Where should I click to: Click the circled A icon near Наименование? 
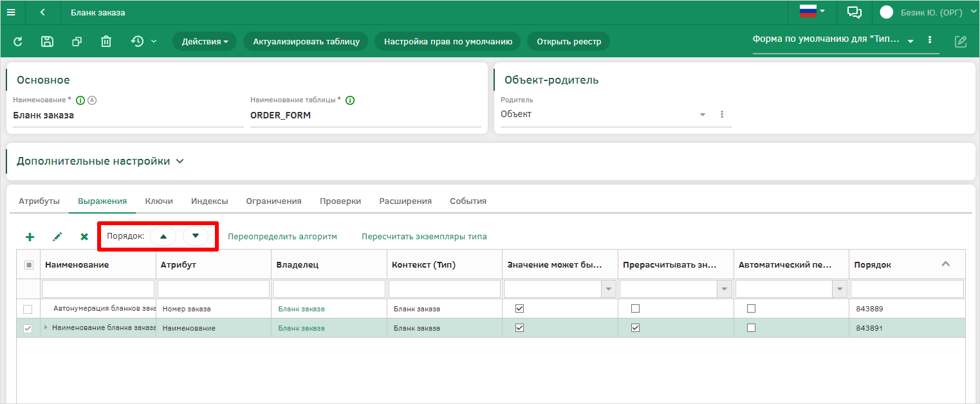92,100
